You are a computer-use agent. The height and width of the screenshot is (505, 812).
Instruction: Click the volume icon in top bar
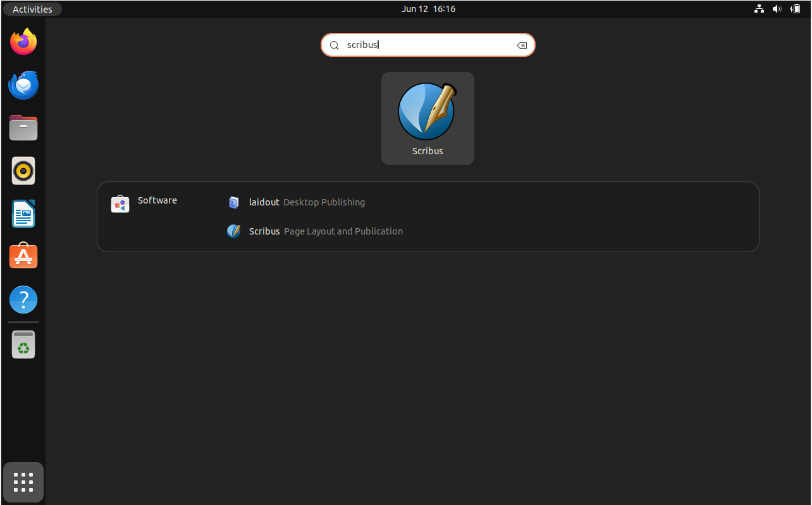pyautogui.click(x=777, y=9)
